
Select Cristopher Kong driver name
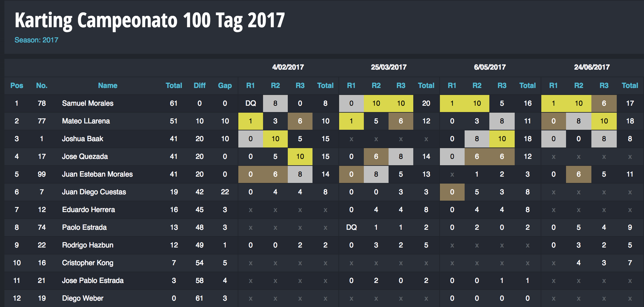click(x=88, y=263)
